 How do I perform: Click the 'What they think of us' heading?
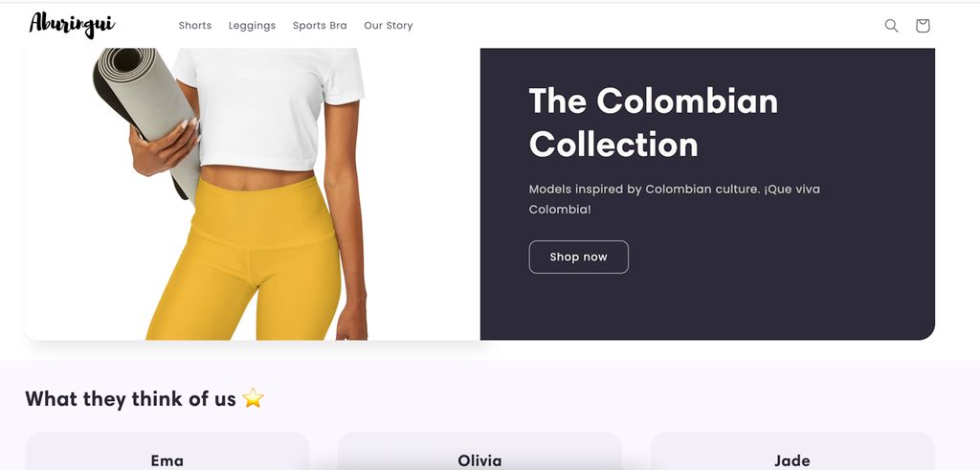click(x=130, y=399)
